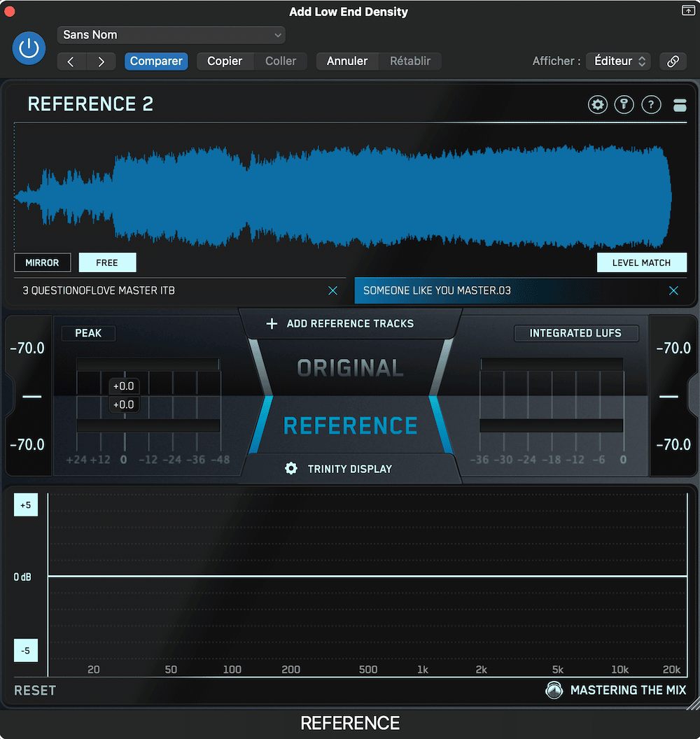Screen dimensions: 700x739
Task: Toggle LEVEL MATCH
Action: tap(641, 262)
